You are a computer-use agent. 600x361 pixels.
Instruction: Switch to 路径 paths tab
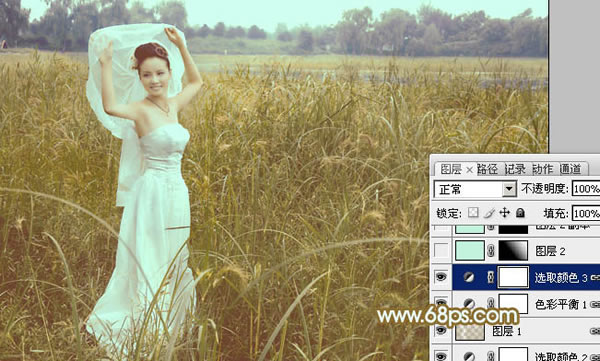(488, 169)
